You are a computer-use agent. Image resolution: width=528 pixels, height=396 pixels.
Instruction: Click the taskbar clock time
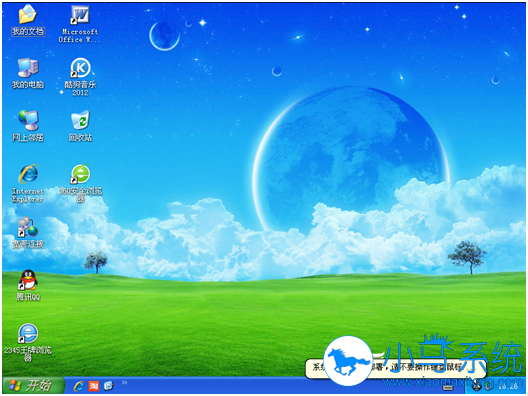point(509,387)
